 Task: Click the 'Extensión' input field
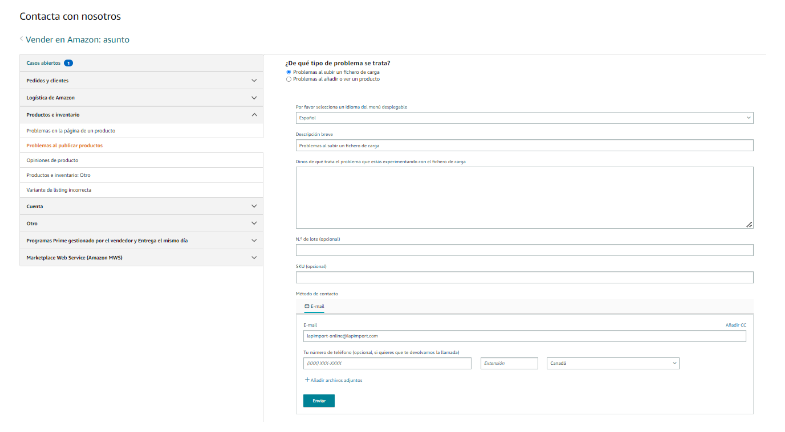(509, 363)
